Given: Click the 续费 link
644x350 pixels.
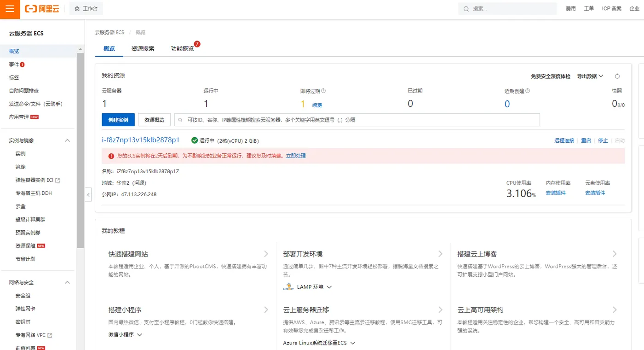Looking at the screenshot, I should [x=317, y=105].
